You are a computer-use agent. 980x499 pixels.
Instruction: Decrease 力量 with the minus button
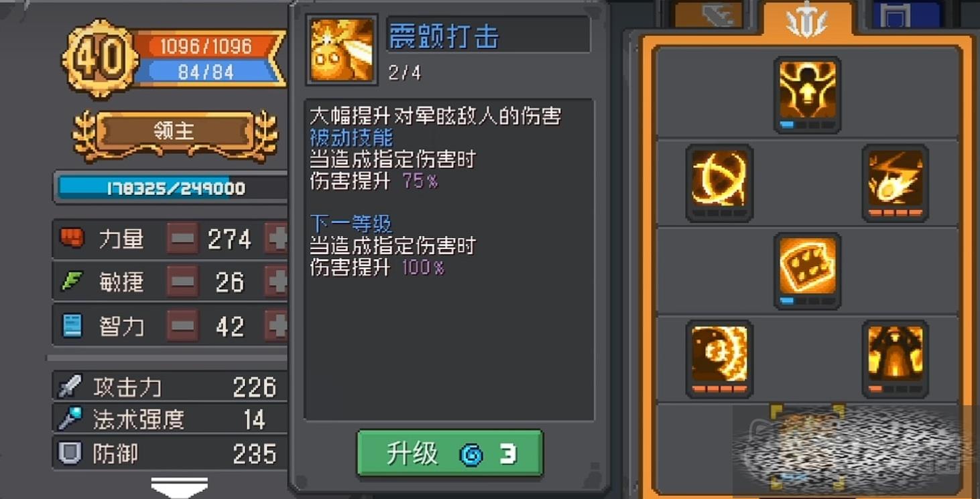click(x=182, y=238)
